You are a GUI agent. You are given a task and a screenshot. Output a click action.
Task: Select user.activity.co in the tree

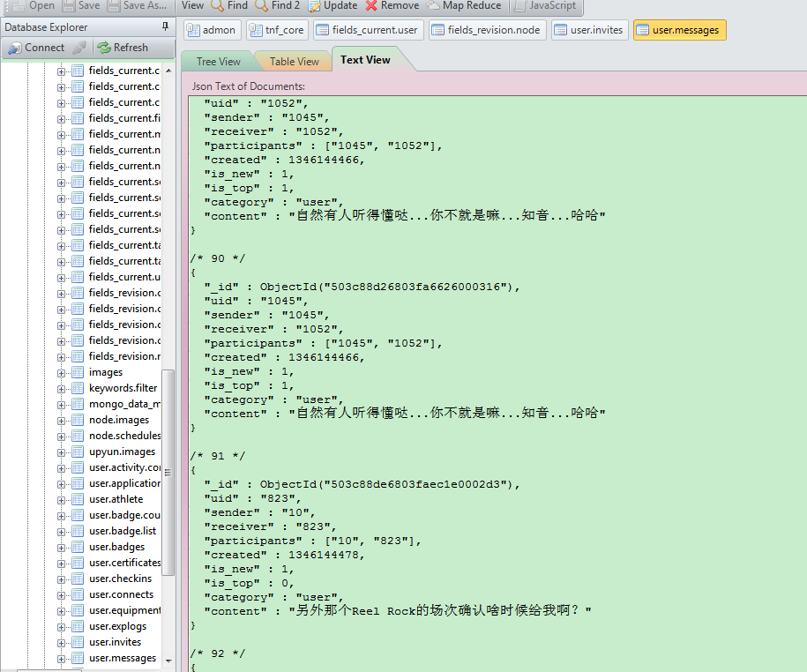pyautogui.click(x=124, y=467)
